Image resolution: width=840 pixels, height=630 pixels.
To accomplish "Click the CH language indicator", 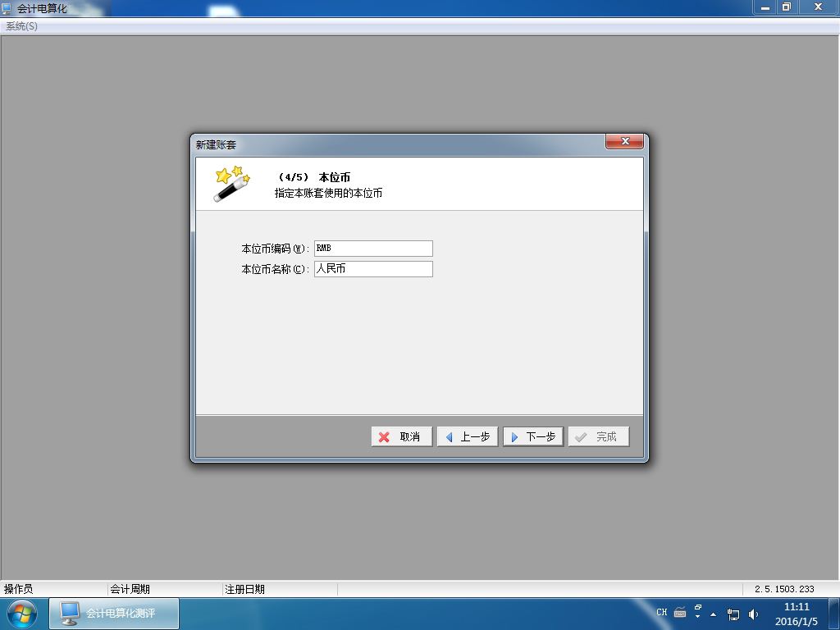I will [x=662, y=612].
